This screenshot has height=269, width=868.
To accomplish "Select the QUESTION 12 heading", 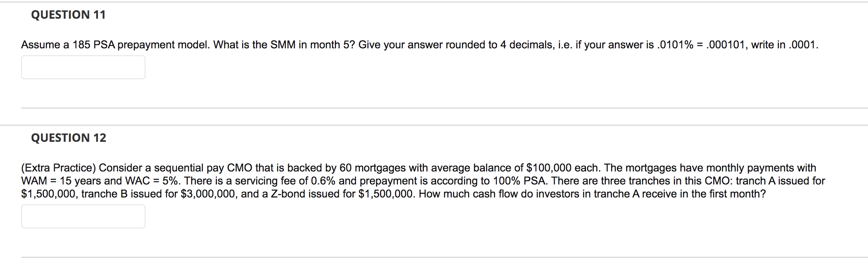I will pyautogui.click(x=69, y=138).
